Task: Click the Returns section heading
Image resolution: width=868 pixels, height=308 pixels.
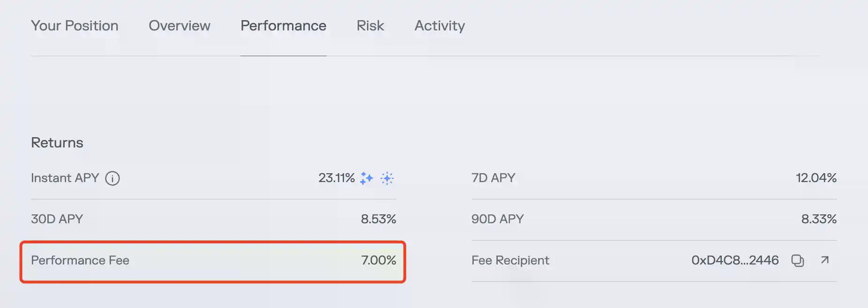Action: (x=57, y=143)
